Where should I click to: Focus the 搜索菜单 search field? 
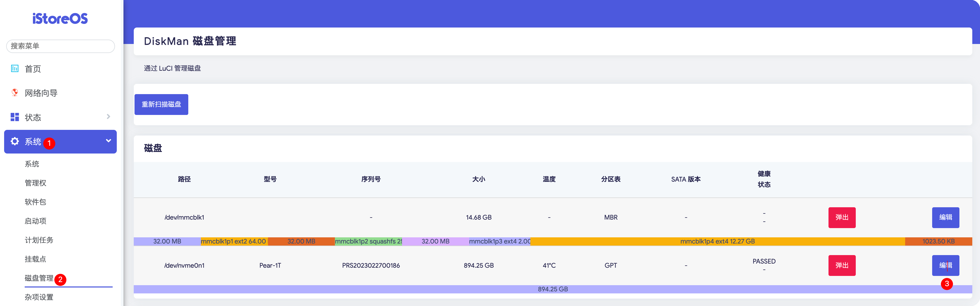pyautogui.click(x=60, y=46)
